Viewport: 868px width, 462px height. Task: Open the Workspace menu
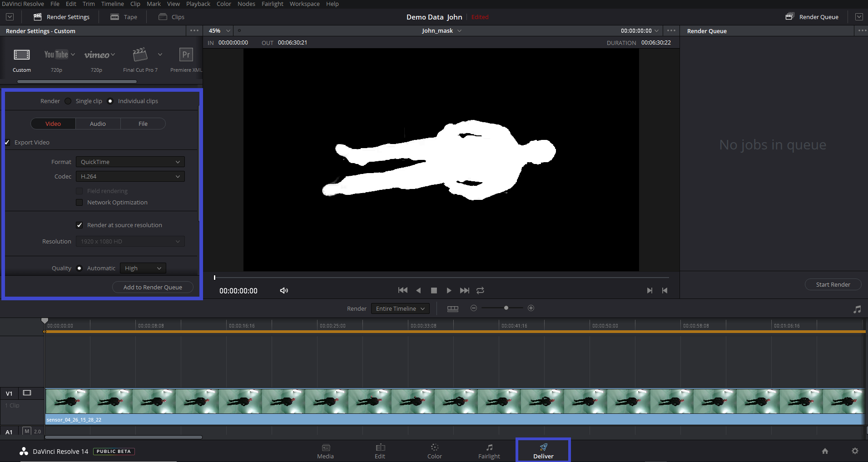[x=304, y=4]
